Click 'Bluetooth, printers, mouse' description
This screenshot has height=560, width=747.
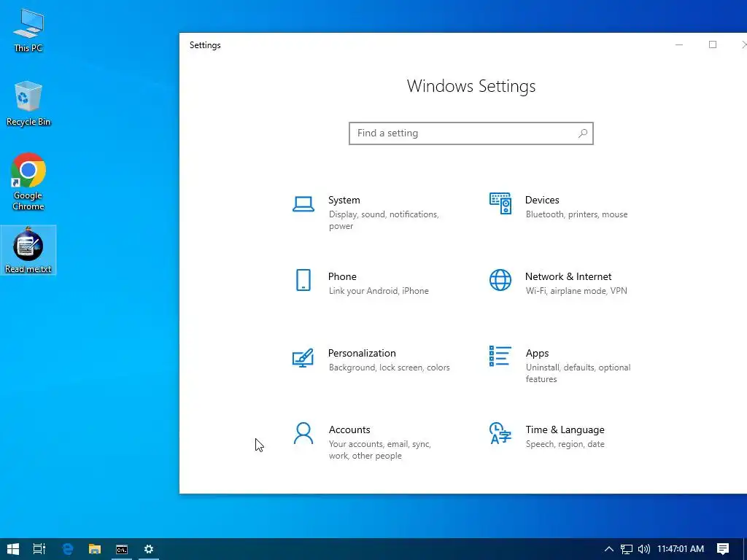[576, 214]
